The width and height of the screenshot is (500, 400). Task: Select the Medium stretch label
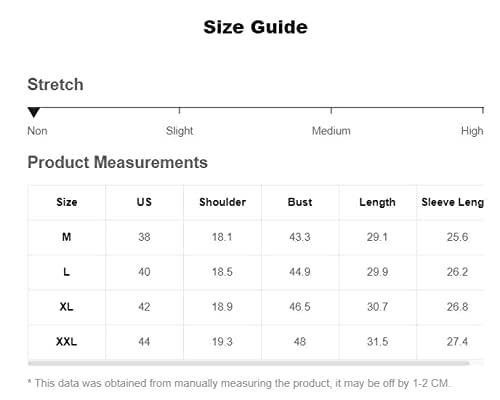(331, 131)
